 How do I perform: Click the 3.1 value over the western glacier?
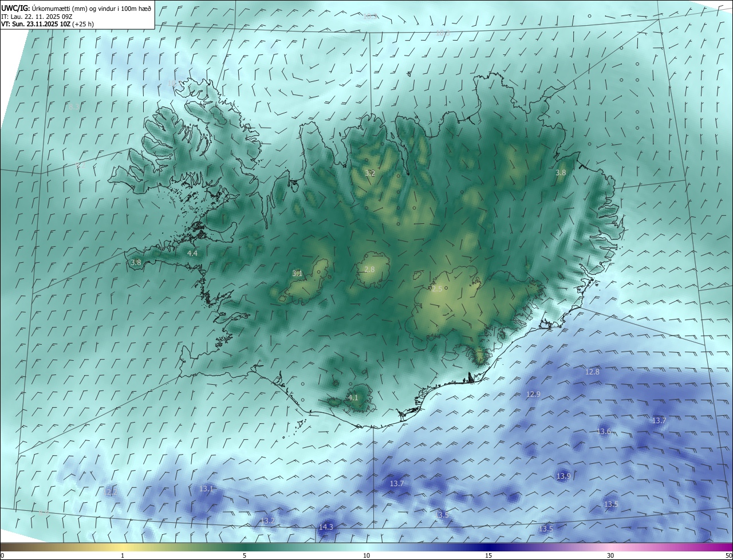(297, 274)
